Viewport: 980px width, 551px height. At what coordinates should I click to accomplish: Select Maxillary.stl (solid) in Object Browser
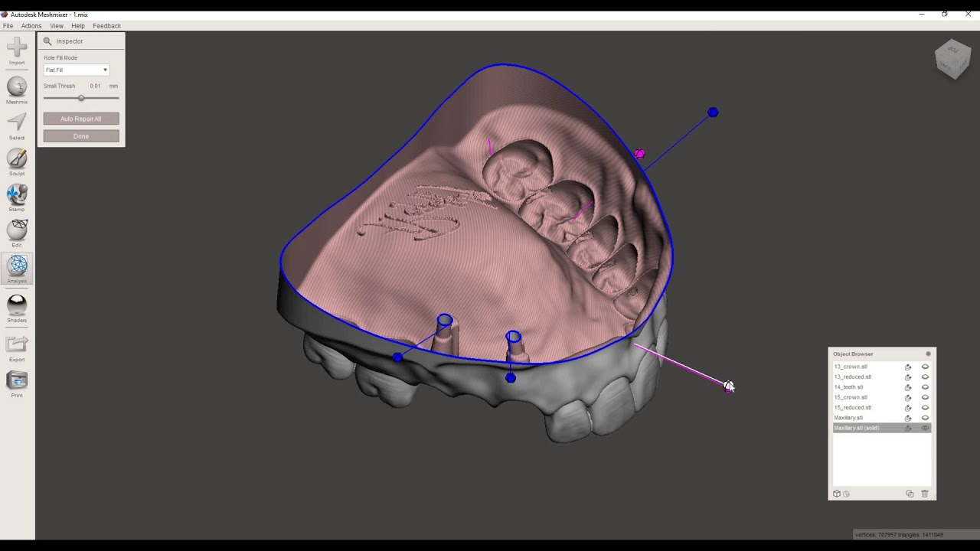(882, 428)
